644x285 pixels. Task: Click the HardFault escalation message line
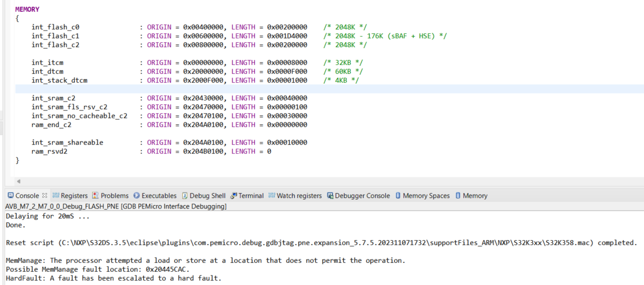114,278
